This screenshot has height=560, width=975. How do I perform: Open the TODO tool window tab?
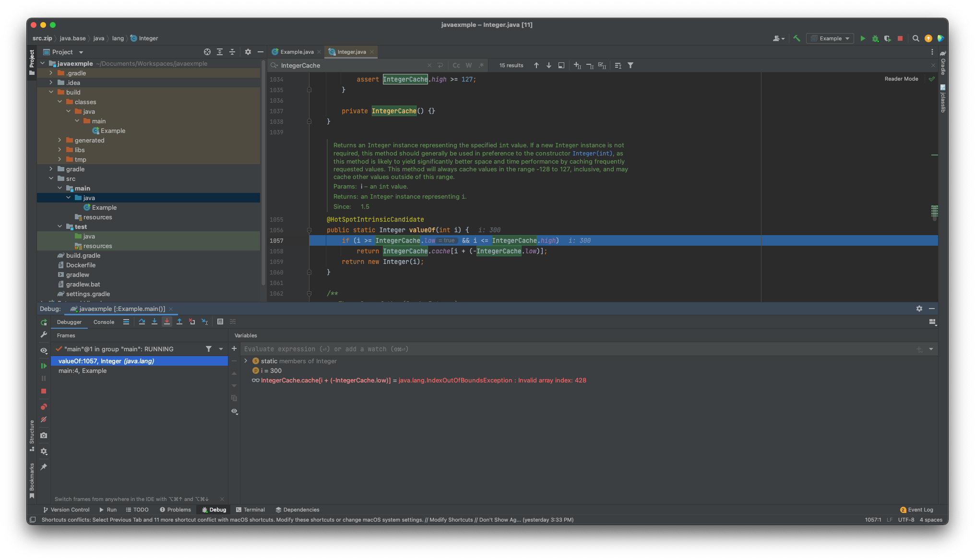click(137, 510)
